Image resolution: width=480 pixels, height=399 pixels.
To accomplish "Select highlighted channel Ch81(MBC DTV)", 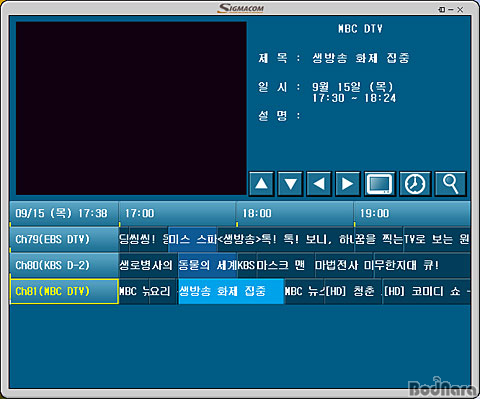I will pos(64,291).
